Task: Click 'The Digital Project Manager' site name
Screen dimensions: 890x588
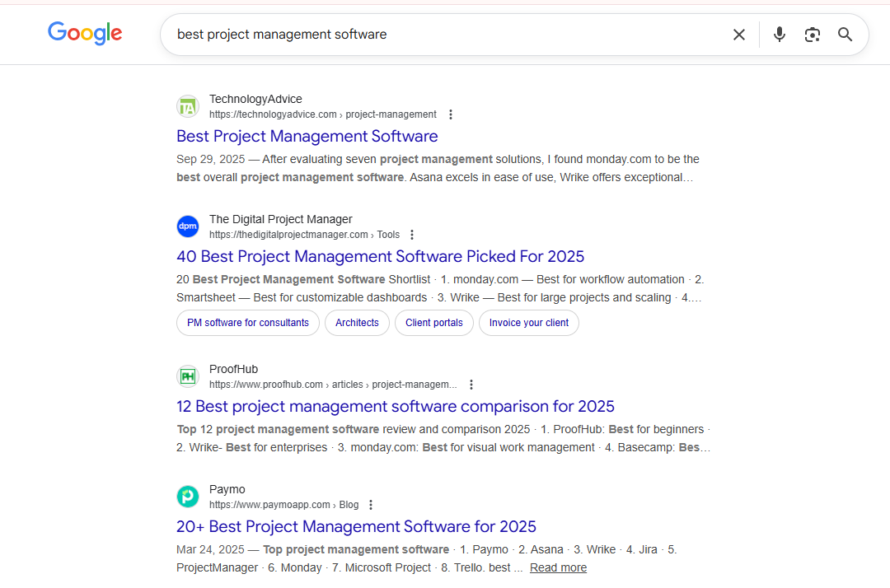Action: (281, 219)
